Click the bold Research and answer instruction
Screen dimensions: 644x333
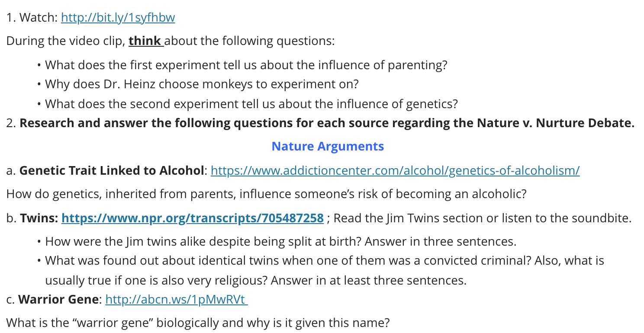tap(327, 123)
